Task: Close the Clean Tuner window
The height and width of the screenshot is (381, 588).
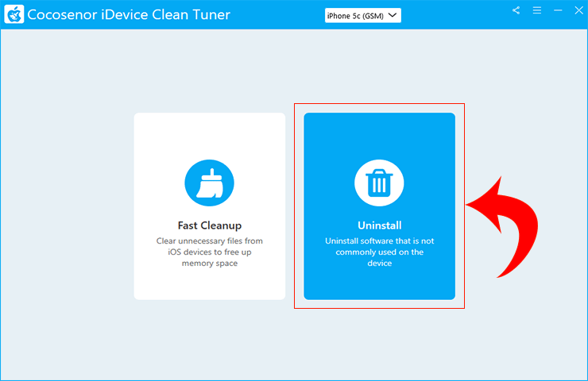Action: click(x=578, y=10)
